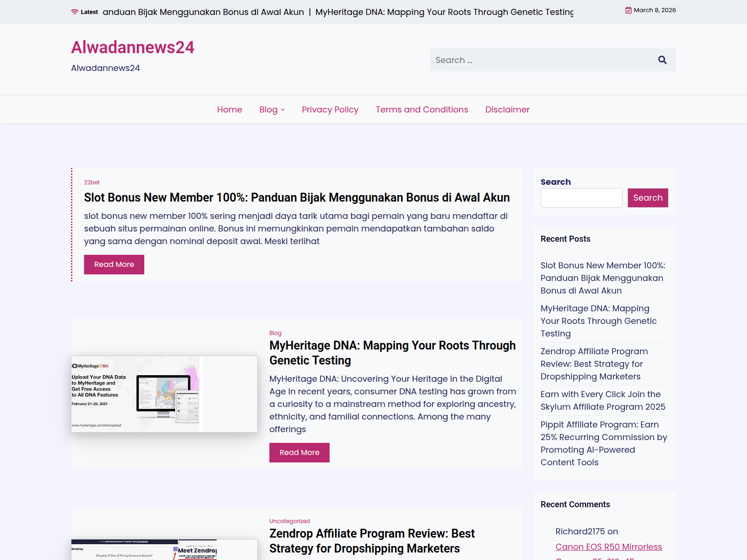Open the Uncategorized category link

[x=289, y=521]
